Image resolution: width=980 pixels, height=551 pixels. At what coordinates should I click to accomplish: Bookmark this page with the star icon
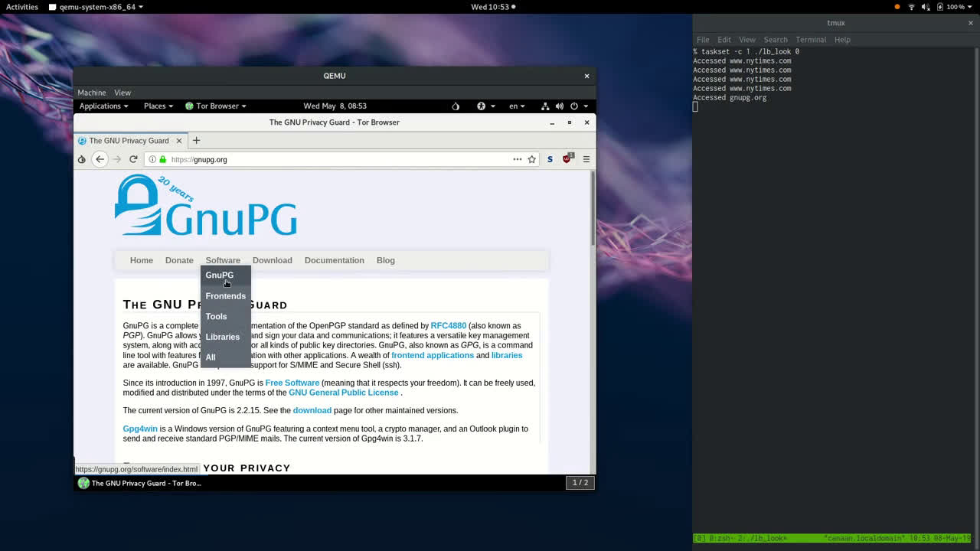[532, 159]
